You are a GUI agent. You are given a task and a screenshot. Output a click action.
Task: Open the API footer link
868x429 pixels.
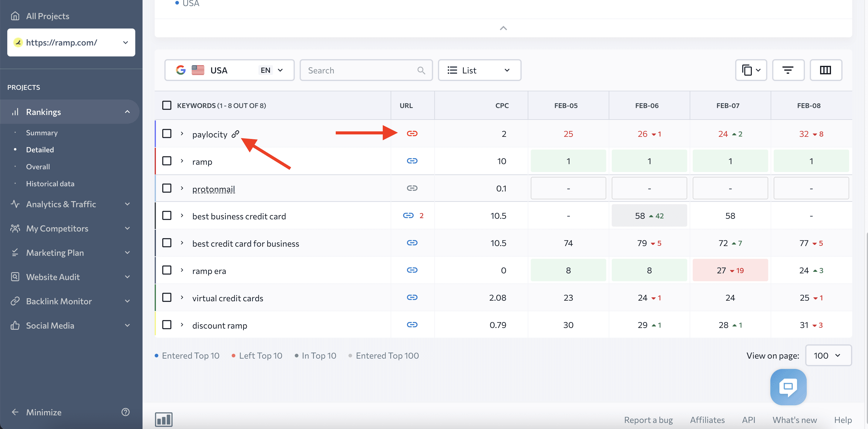749,420
